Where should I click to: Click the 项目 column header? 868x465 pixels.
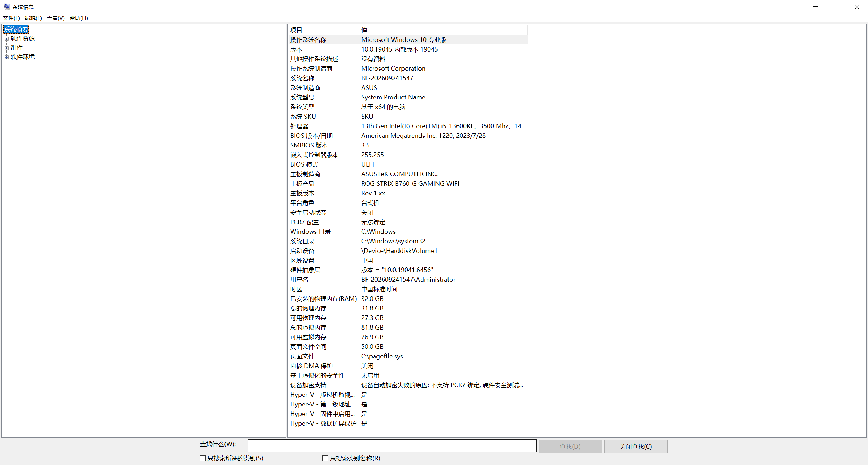(323, 30)
